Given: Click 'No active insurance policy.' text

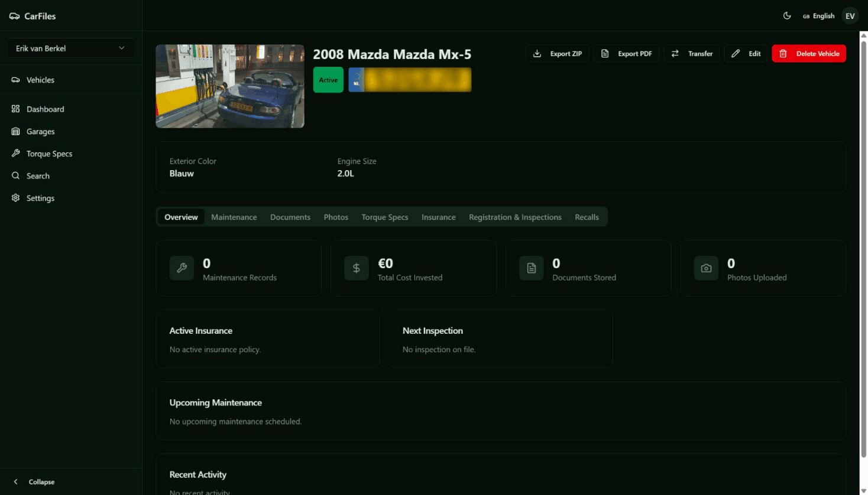Looking at the screenshot, I should [x=215, y=350].
